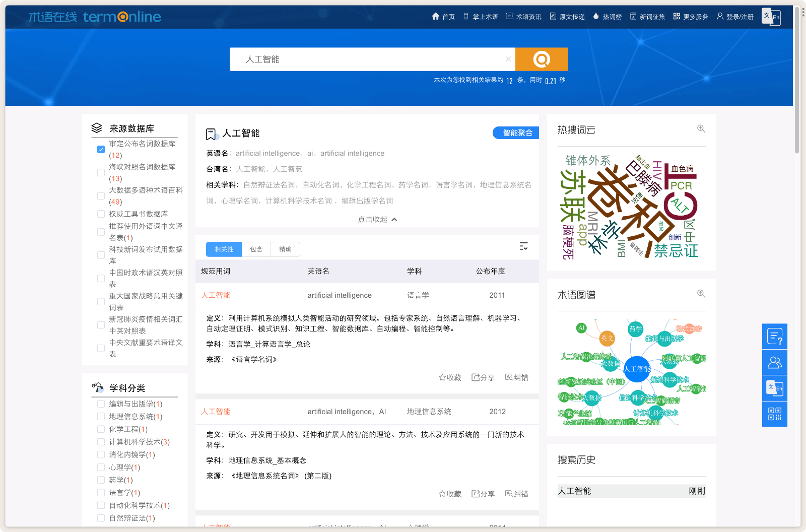
Task: Check the 海峡对照名词数据库 checkbox
Action: click(x=101, y=172)
